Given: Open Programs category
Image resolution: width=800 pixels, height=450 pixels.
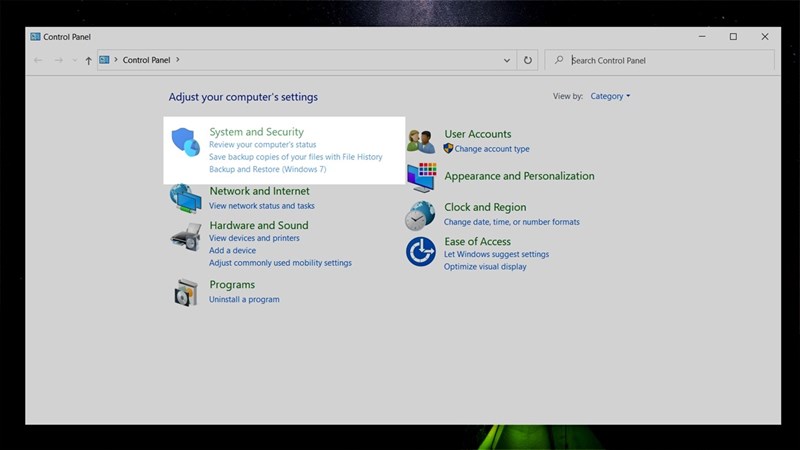Looking at the screenshot, I should pos(232,285).
